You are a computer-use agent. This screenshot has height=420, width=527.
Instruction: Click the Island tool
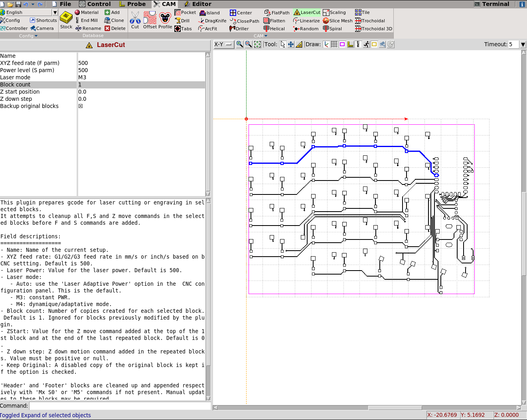click(210, 13)
